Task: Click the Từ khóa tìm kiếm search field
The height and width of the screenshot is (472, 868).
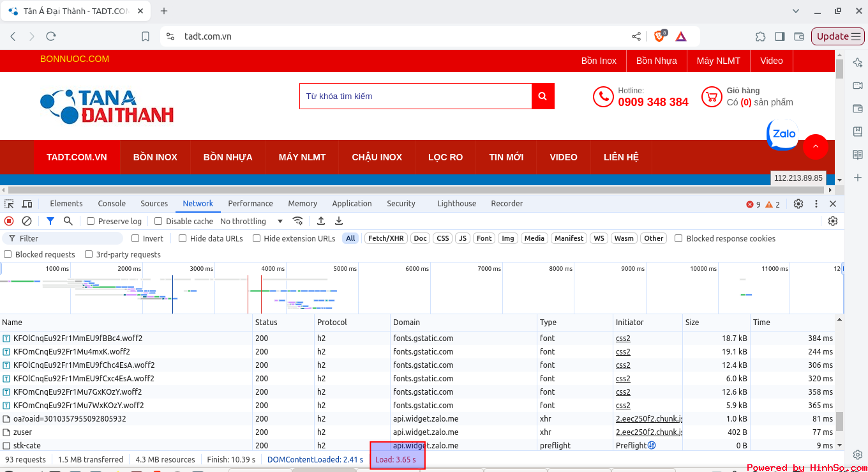Action: [415, 96]
